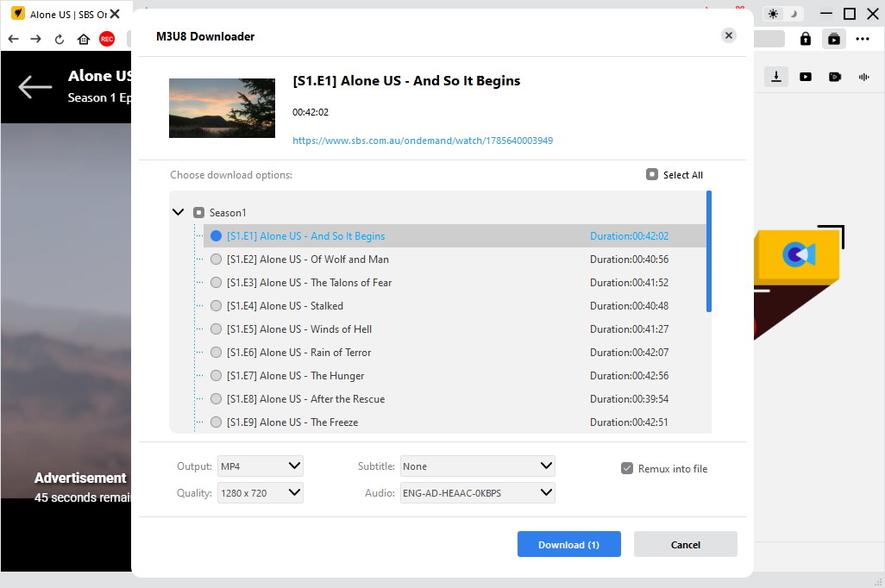Screen dimensions: 885x588
Task: Open the sbs.com.au video URL link
Action: [423, 141]
